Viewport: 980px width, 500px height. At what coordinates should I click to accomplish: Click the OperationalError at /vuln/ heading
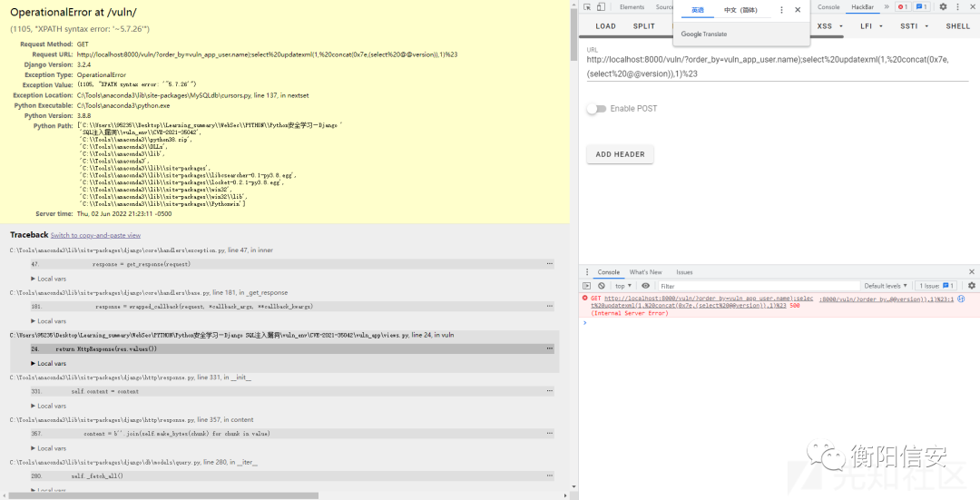[x=73, y=12]
